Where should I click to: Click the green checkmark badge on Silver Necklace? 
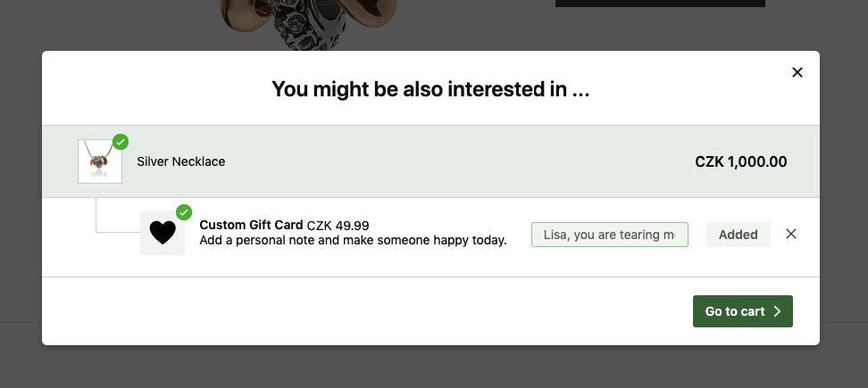(121, 142)
